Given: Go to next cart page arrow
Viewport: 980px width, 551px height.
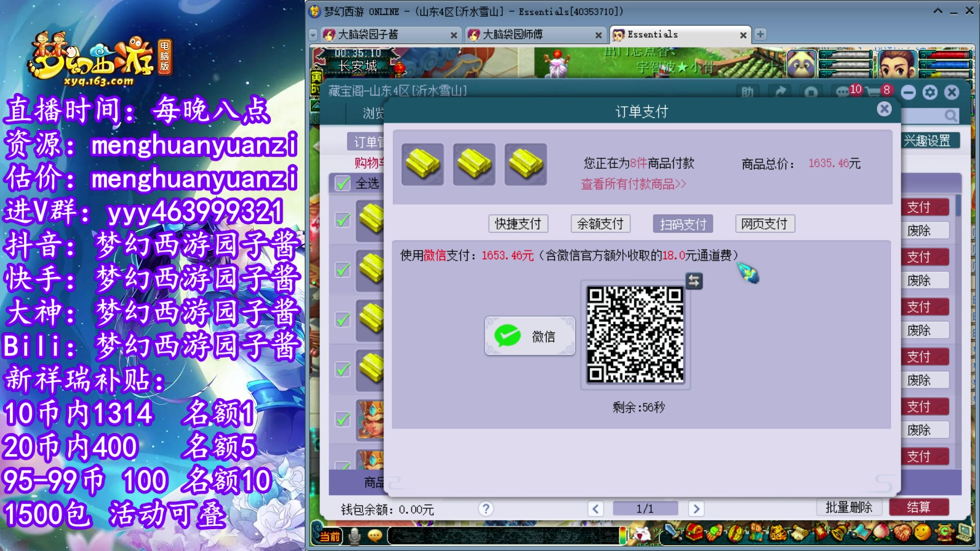Looking at the screenshot, I should click(x=696, y=509).
